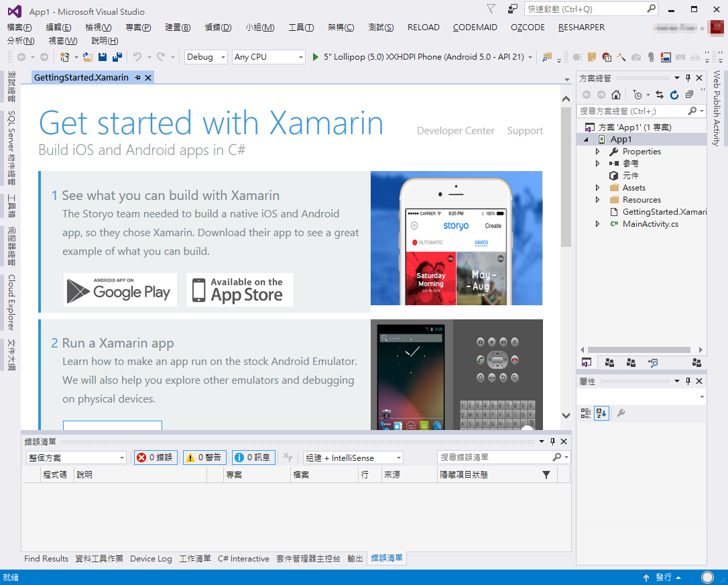Click the Class View search icon tab
This screenshot has width=728, height=585.
[x=653, y=363]
